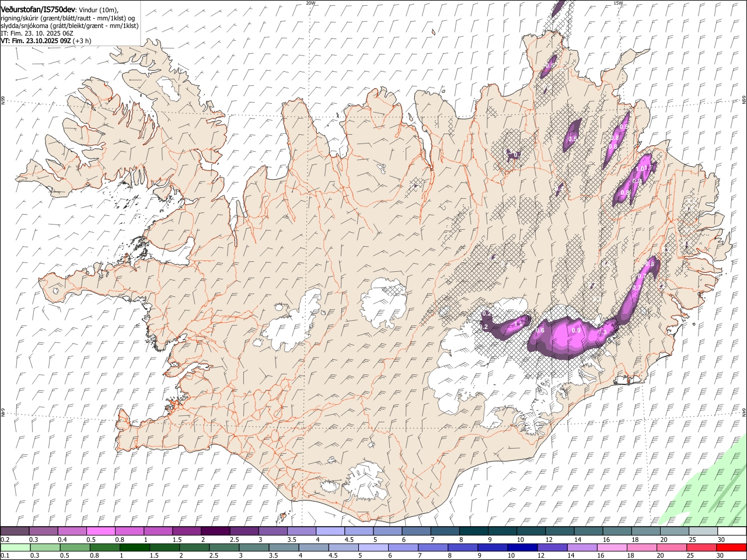747x560 pixels.
Task: Select the top-scale swatch between 0.2 and 0.3
Action: coord(15,531)
